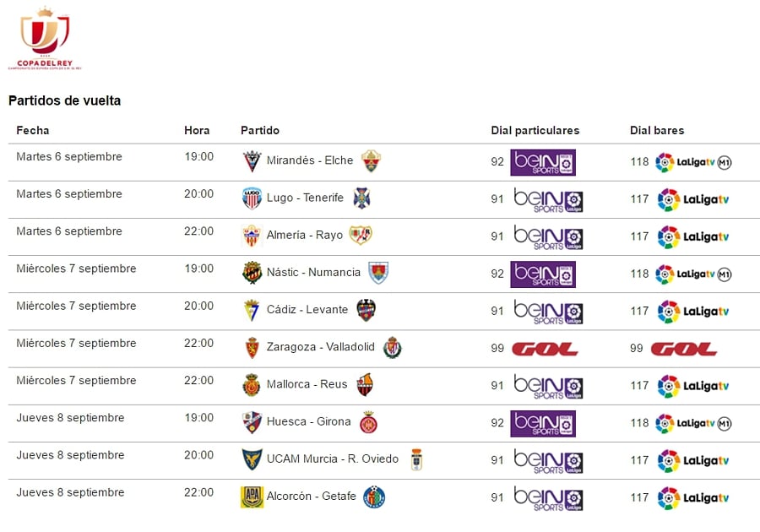Click the UCAM Murcia - R. Oviedo text
Image resolution: width=760 pixels, height=532 pixels.
click(332, 459)
